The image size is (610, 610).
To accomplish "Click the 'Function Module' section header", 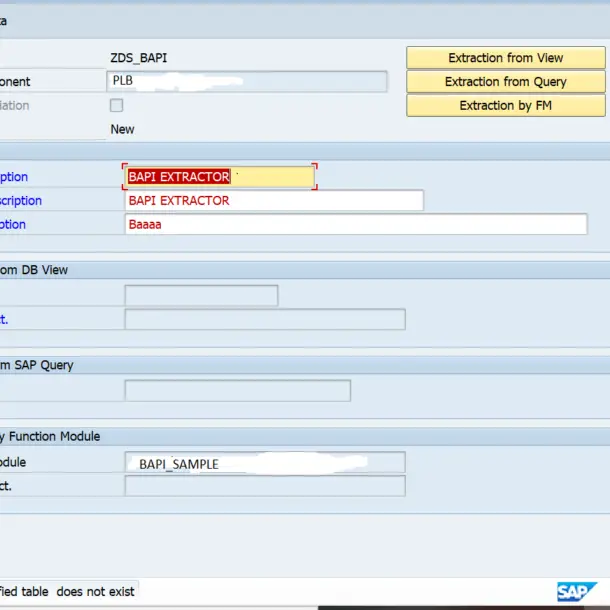I will pyautogui.click(x=50, y=436).
